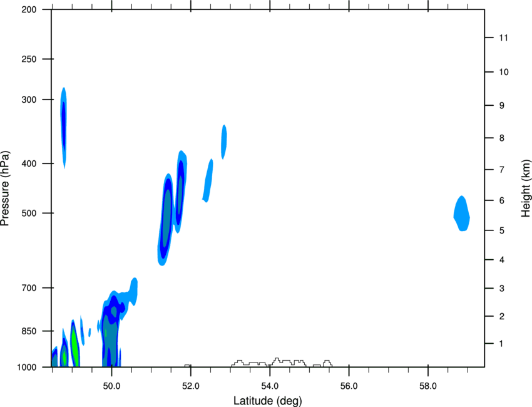Click the 54.0 latitude tick label
The width and height of the screenshot is (532, 407).
270,386
